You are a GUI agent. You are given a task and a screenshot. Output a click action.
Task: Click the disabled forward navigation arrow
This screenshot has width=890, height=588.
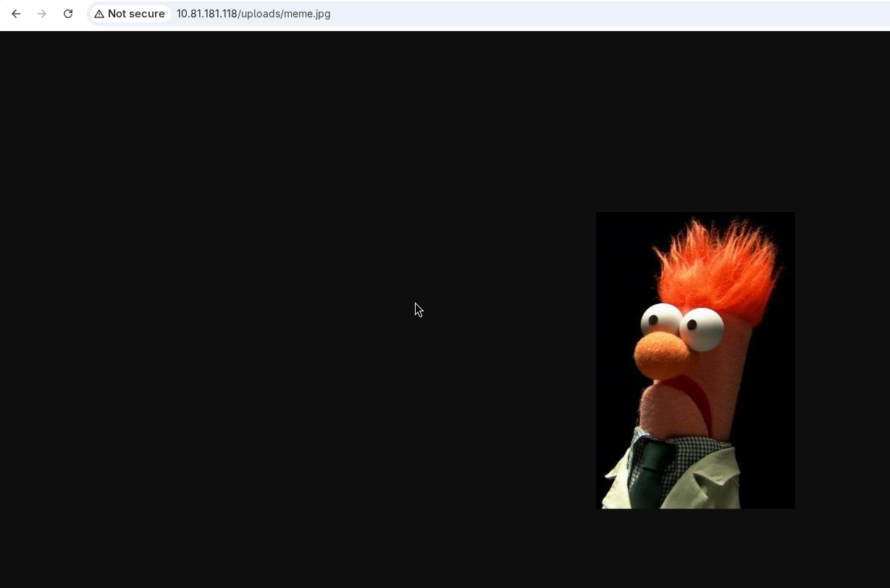(x=42, y=14)
